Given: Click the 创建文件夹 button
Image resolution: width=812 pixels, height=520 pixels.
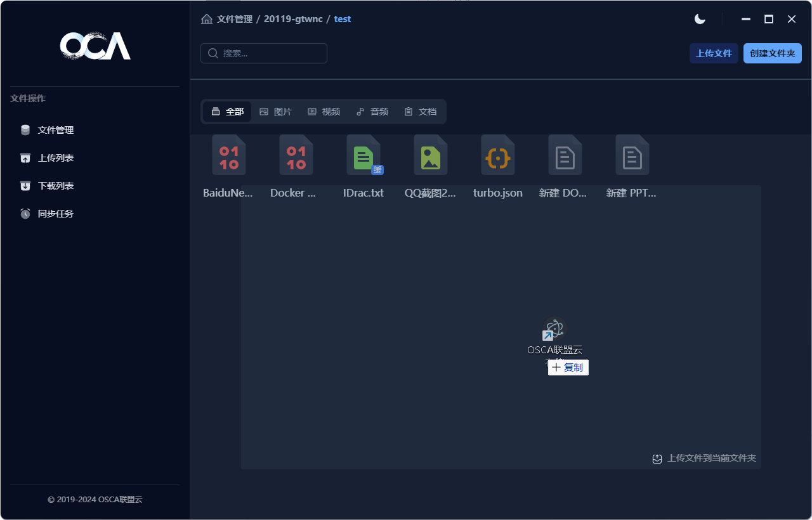Looking at the screenshot, I should (772, 53).
